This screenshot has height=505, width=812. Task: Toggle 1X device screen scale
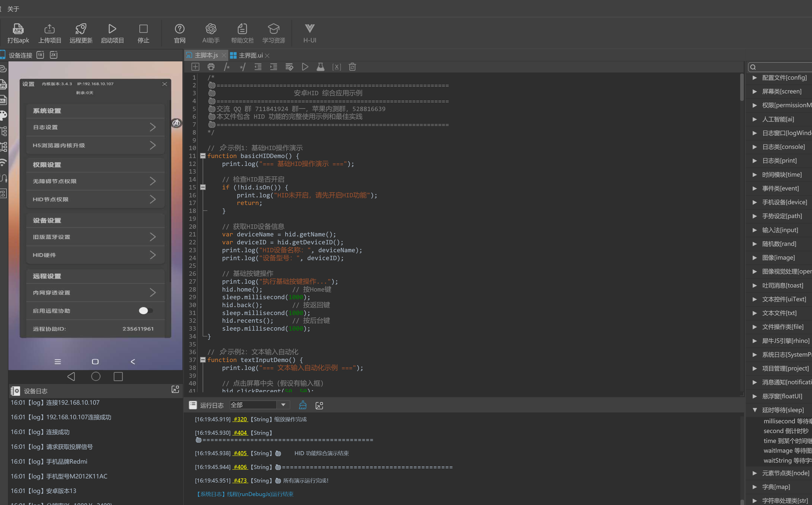pyautogui.click(x=40, y=55)
